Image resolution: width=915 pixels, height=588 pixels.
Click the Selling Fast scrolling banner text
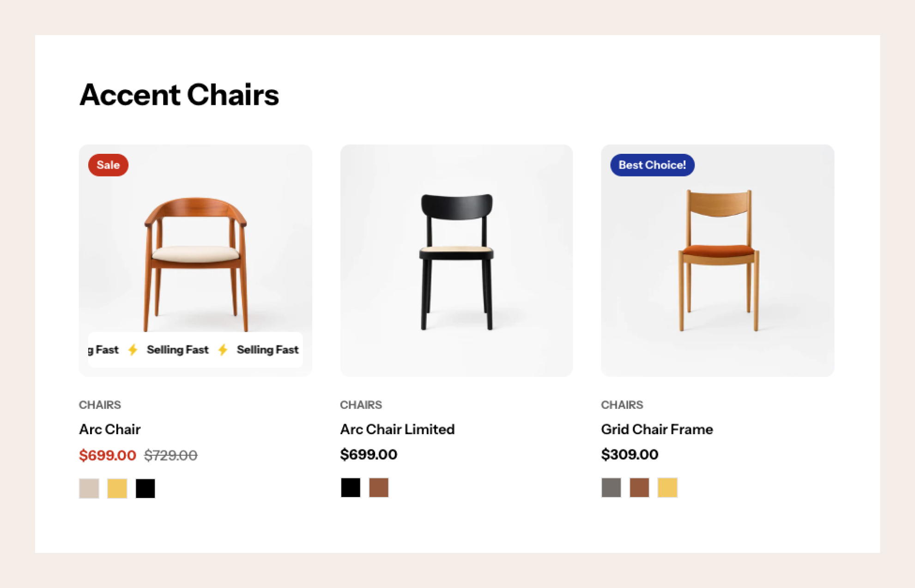[195, 350]
